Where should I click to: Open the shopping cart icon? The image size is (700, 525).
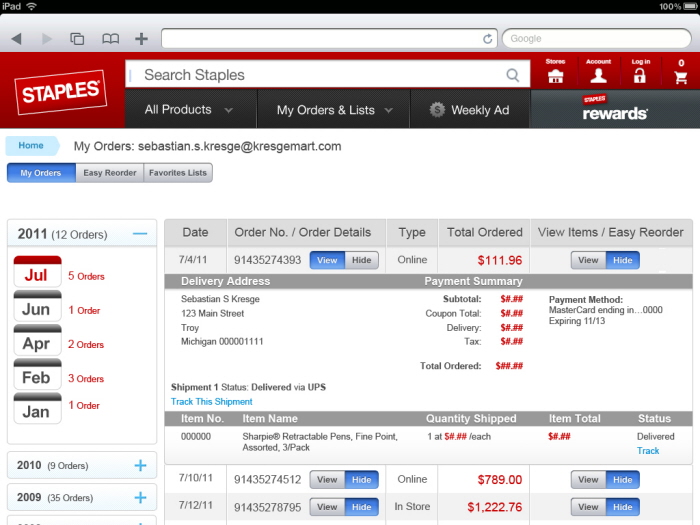[x=681, y=75]
